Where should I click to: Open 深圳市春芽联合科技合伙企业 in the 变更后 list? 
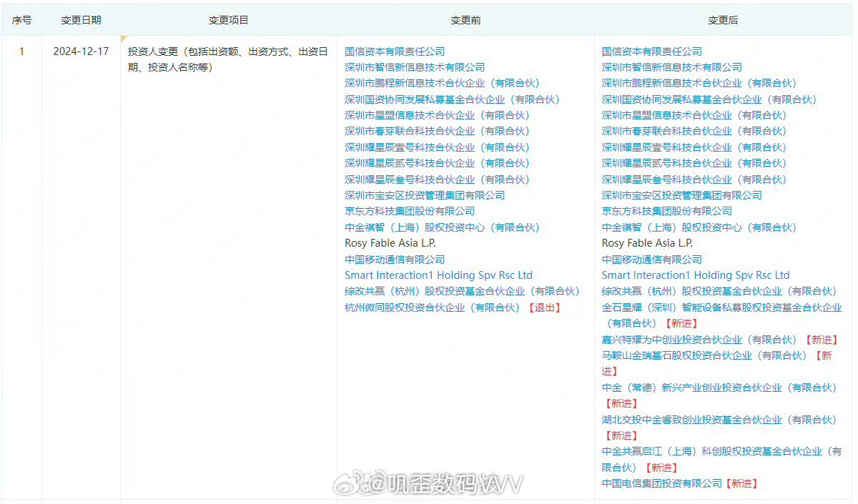pos(694,131)
